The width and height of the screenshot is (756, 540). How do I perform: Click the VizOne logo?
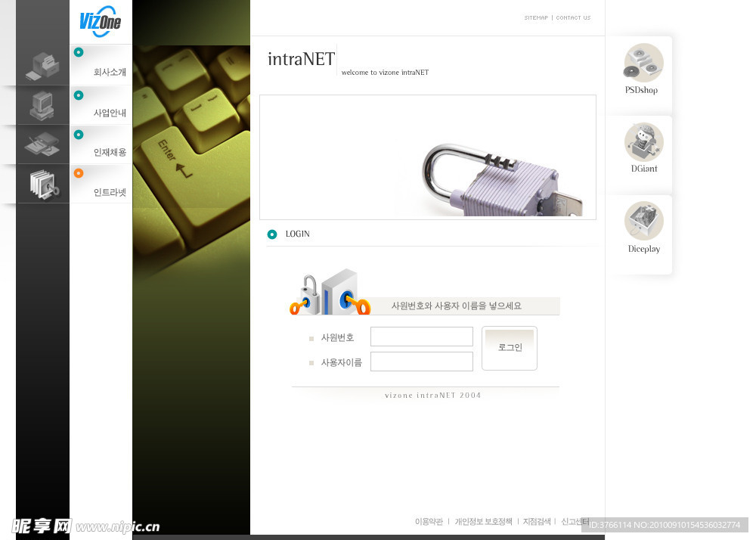pyautogui.click(x=100, y=23)
